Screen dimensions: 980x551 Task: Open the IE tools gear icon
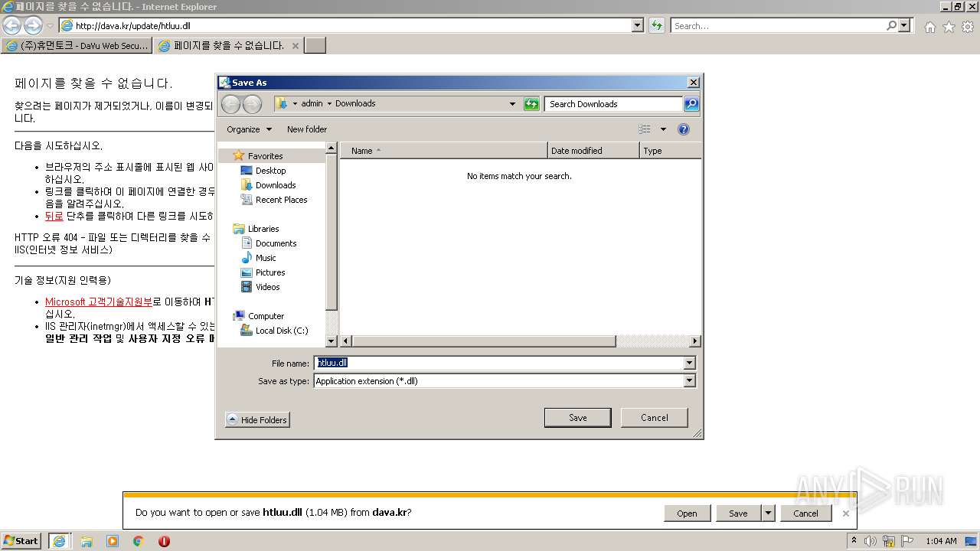click(968, 27)
